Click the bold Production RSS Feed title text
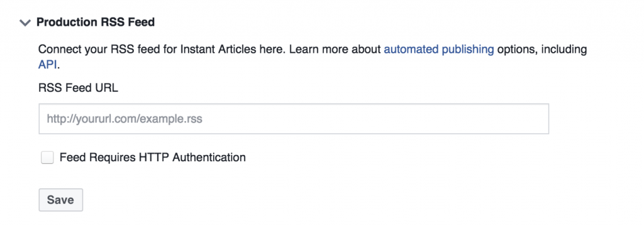The width and height of the screenshot is (644, 226). [x=96, y=22]
